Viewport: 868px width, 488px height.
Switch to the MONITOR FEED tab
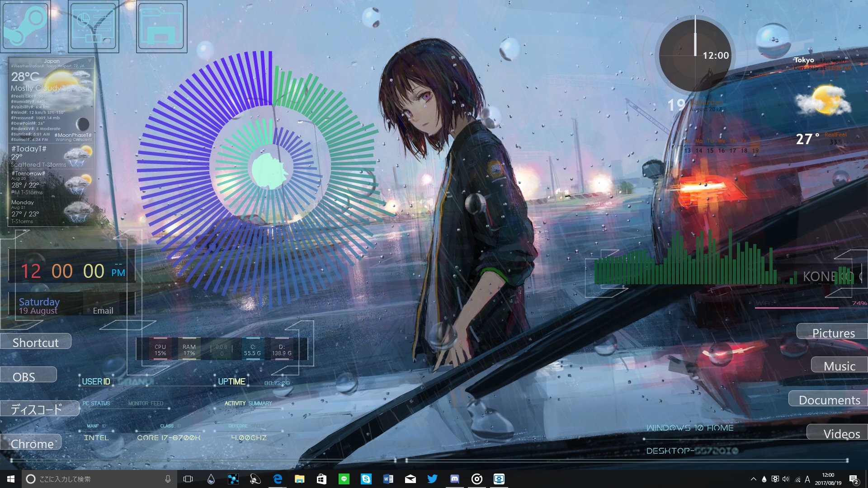tap(146, 404)
